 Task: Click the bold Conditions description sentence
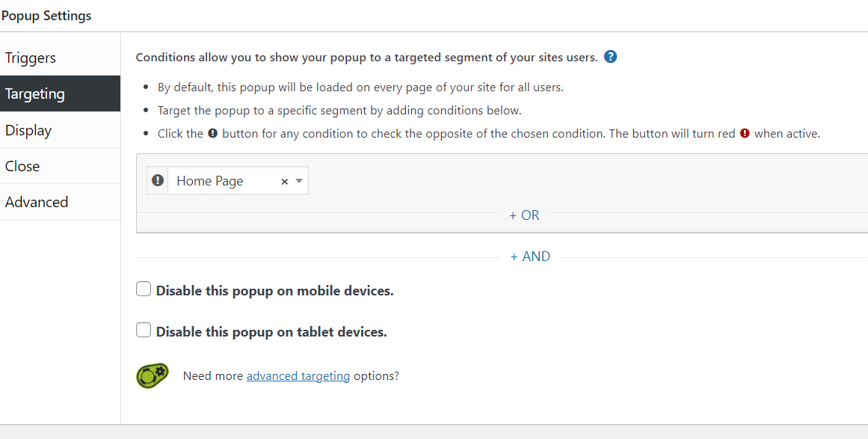(366, 58)
